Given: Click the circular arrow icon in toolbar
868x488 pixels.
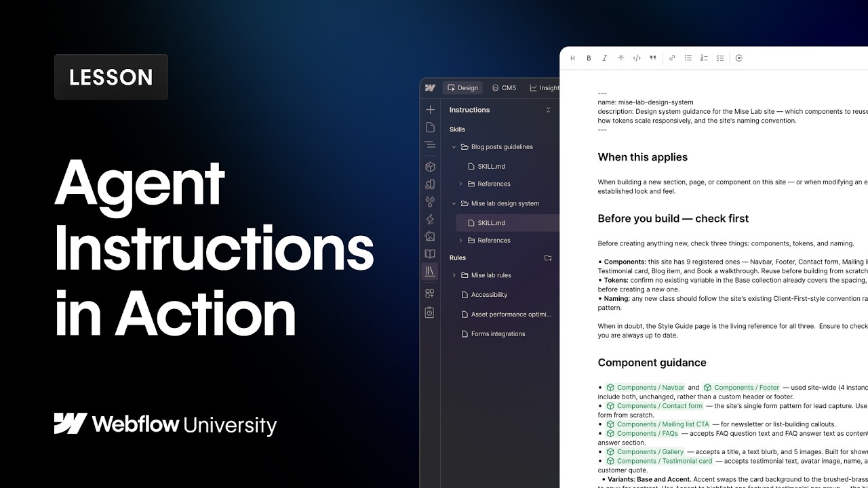Looking at the screenshot, I should click(x=739, y=58).
